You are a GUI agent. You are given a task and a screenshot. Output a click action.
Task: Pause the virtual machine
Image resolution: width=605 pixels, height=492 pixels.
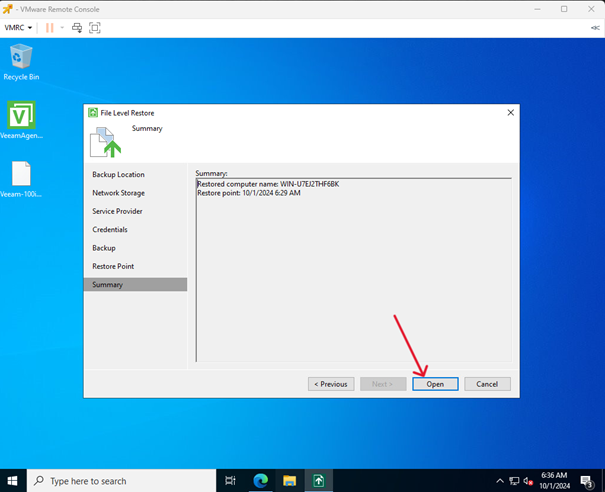click(50, 27)
